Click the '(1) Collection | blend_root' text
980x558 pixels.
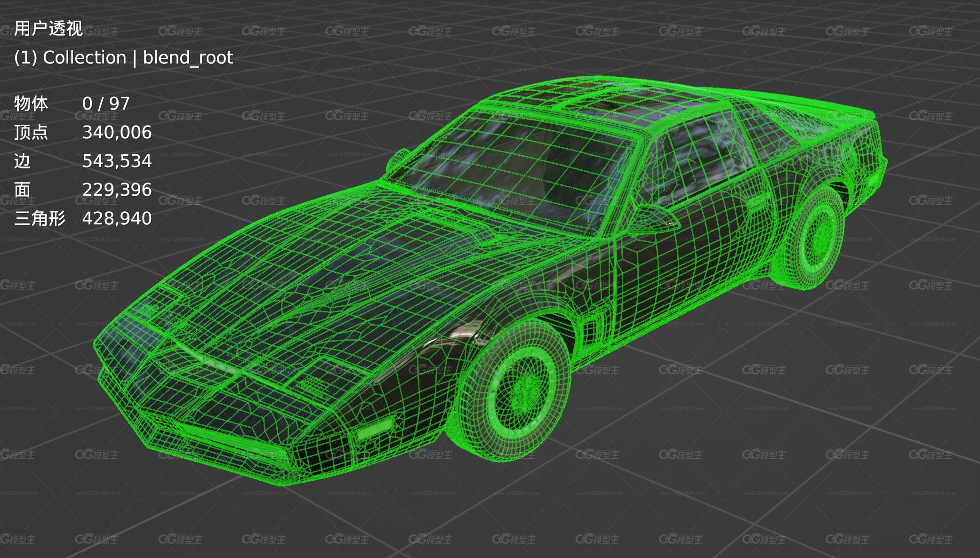pyautogui.click(x=123, y=57)
